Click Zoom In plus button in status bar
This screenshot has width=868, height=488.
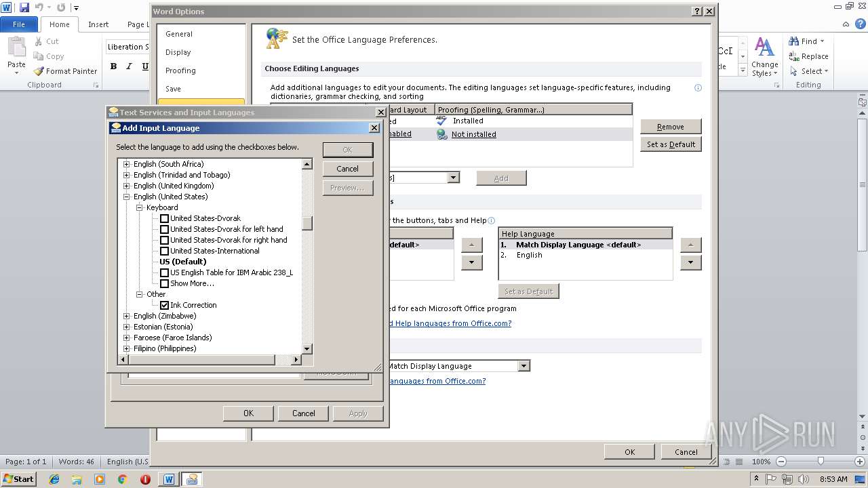[861, 462]
